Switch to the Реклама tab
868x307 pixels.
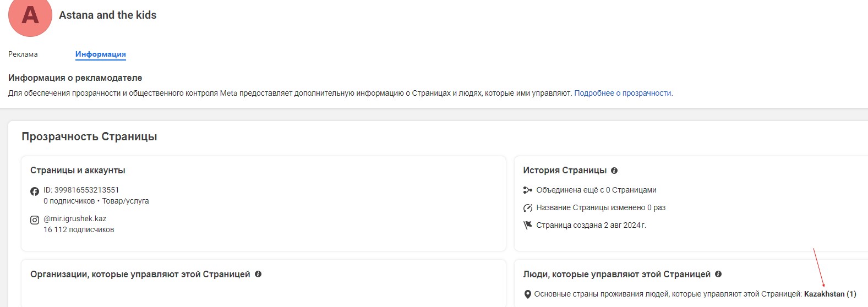[x=23, y=54]
